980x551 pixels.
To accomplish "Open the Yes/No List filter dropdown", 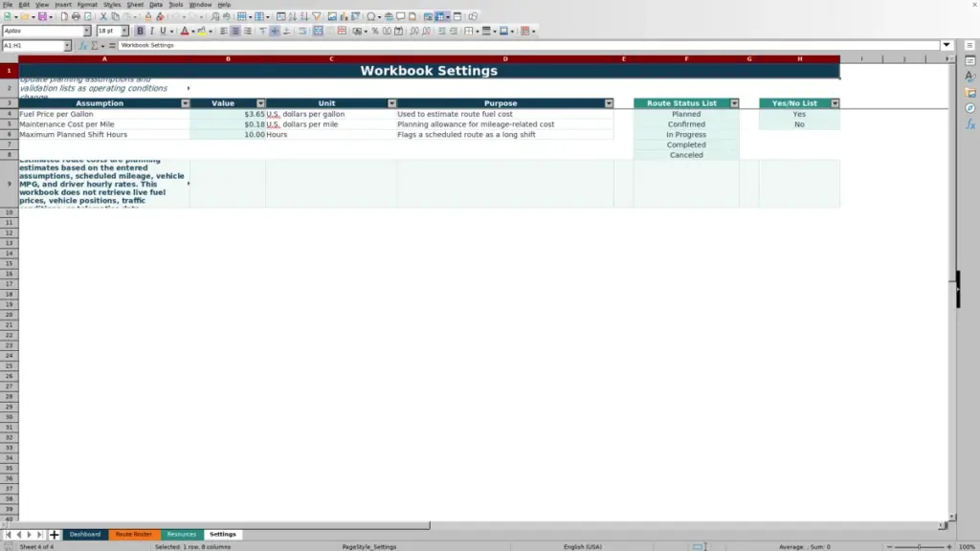I will tap(835, 103).
